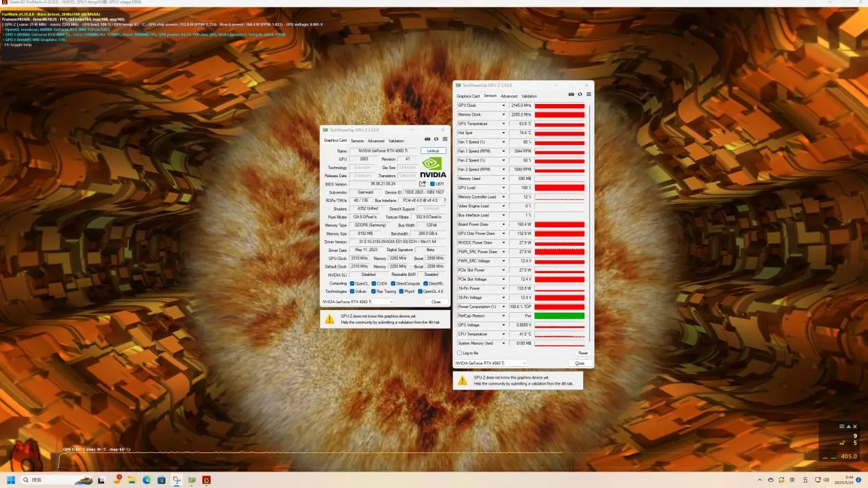Click Close button in the Graphics Card GPU-Z window
The image size is (868, 488).
(436, 302)
